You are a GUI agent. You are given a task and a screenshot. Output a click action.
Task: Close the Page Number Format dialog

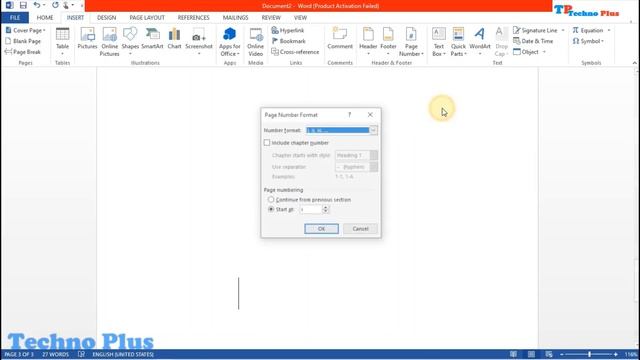coord(370,115)
